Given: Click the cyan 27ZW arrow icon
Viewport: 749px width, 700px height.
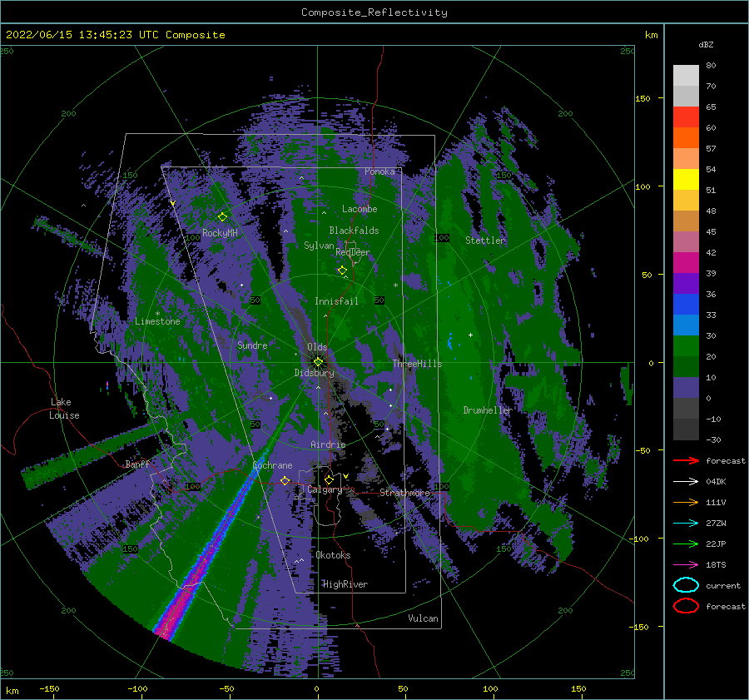Looking at the screenshot, I should [686, 523].
